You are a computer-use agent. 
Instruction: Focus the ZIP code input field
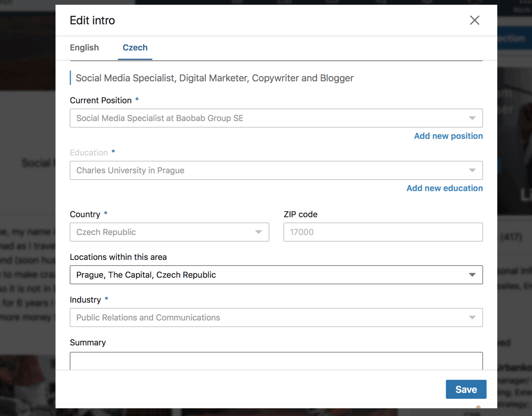[383, 232]
